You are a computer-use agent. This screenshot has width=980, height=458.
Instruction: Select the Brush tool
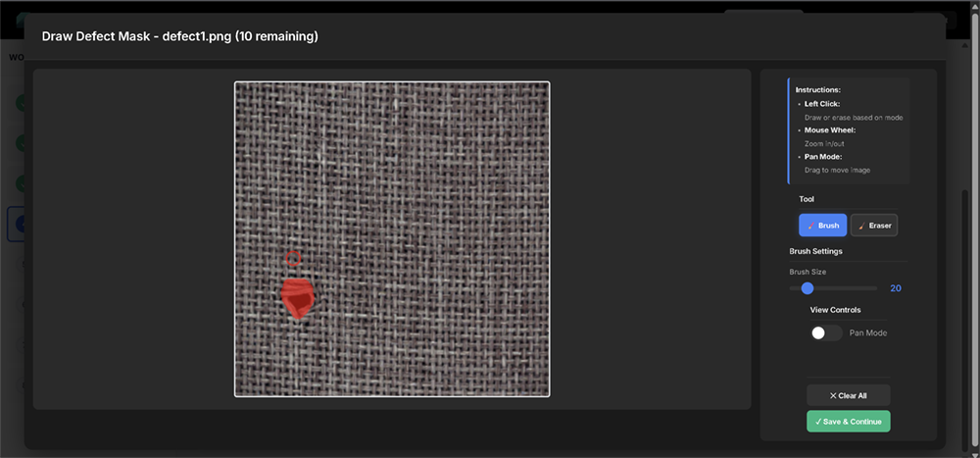click(822, 226)
